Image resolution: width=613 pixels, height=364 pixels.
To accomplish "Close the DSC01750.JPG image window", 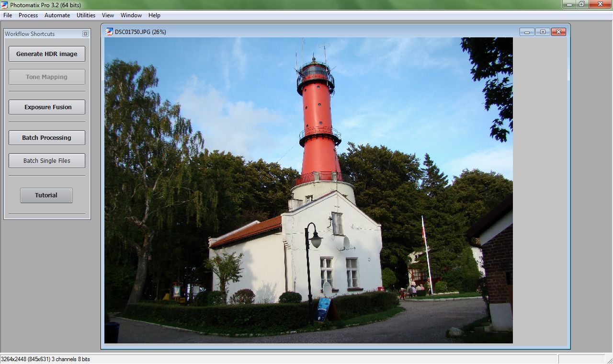I will pyautogui.click(x=558, y=32).
